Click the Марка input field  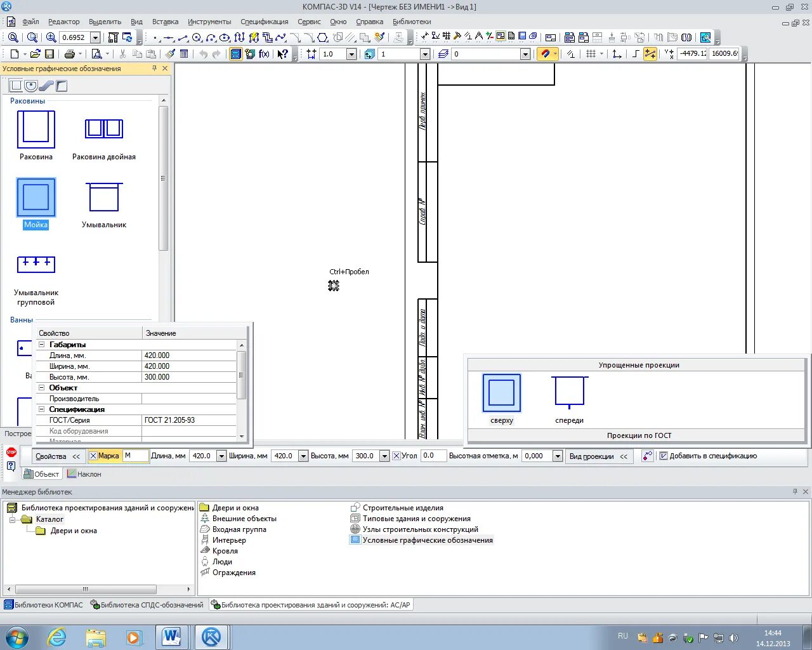(135, 456)
